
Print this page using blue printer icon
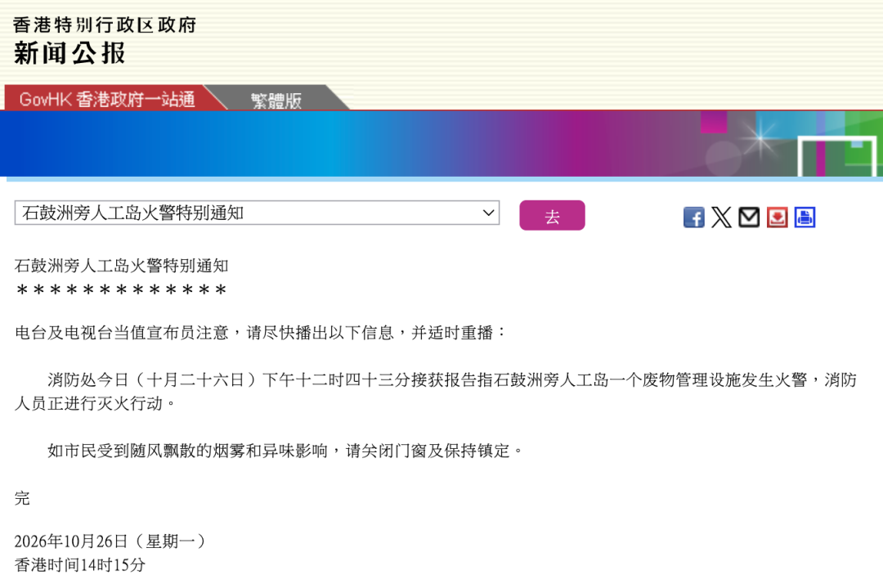pyautogui.click(x=805, y=217)
